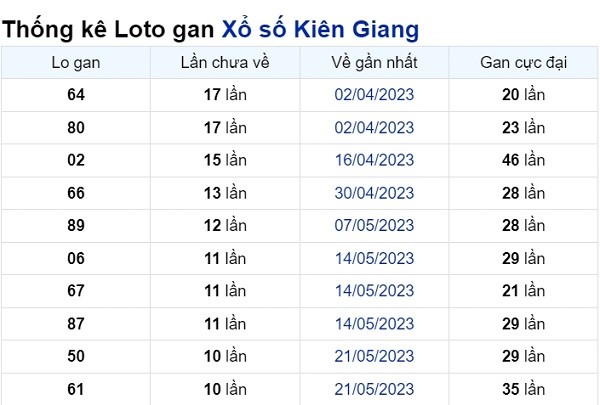The image size is (600, 405).
Task: Select the 35 lần max gan cell
Action: pyautogui.click(x=523, y=389)
